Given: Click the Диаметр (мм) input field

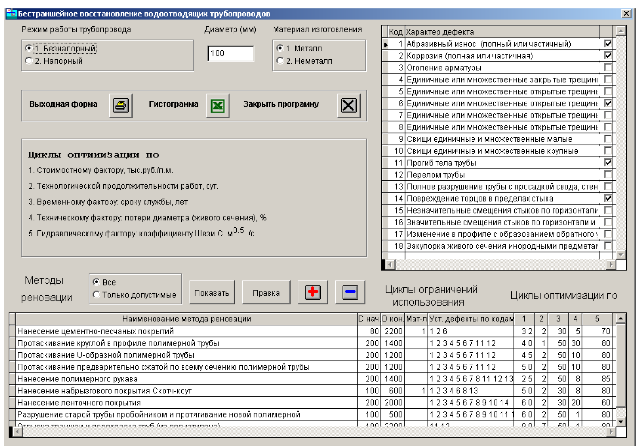Looking at the screenshot, I should point(231,53).
